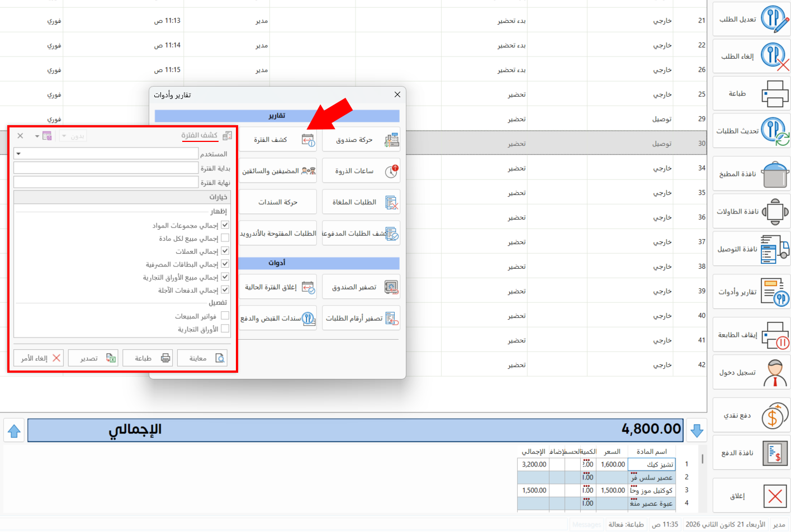This screenshot has width=791, height=532.
Task: Click Cash Payment (دفع نقدي) button
Action: pos(752,415)
